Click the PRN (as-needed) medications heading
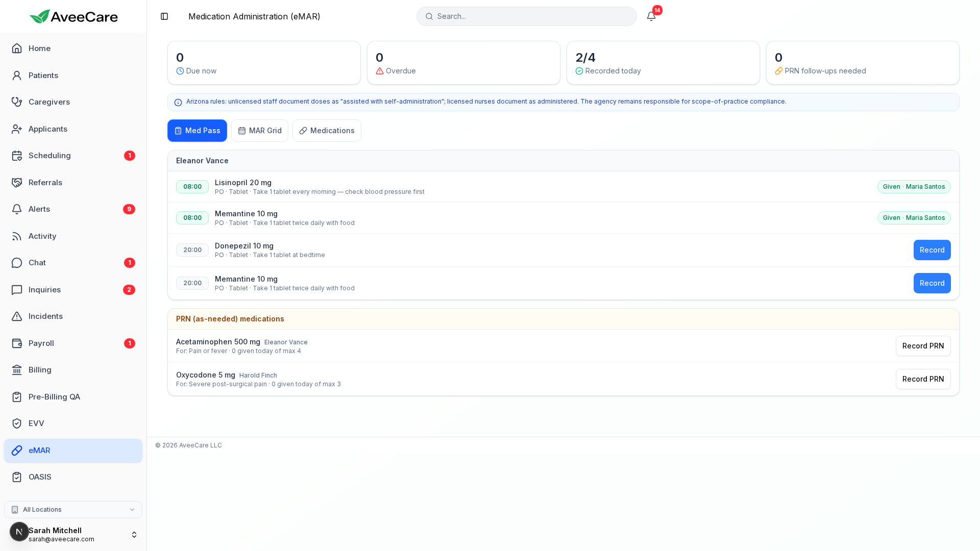Image resolution: width=980 pixels, height=551 pixels. [230, 319]
